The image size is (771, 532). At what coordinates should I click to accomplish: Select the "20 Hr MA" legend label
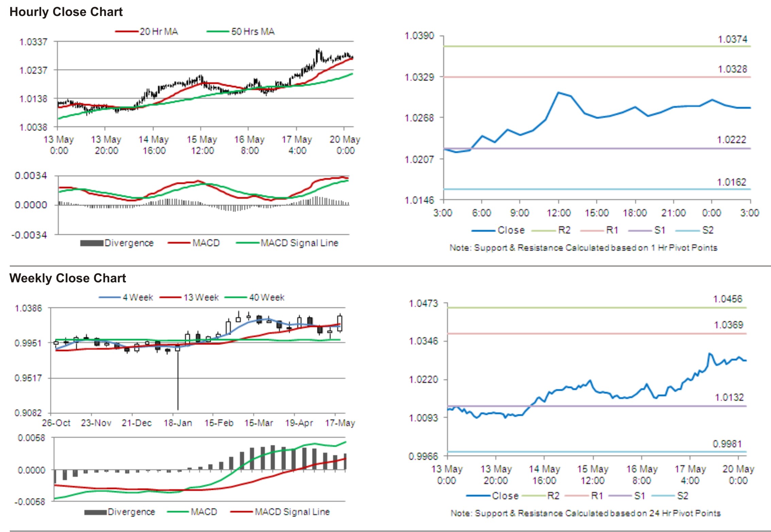pos(159,32)
